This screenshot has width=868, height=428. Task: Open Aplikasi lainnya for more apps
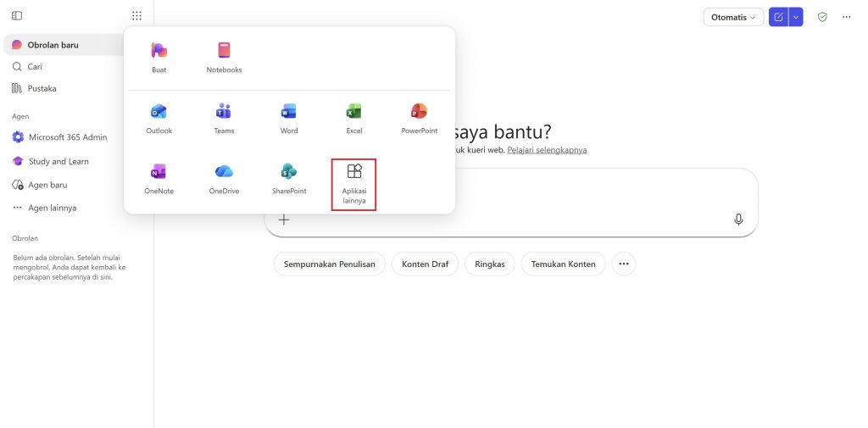[354, 185]
